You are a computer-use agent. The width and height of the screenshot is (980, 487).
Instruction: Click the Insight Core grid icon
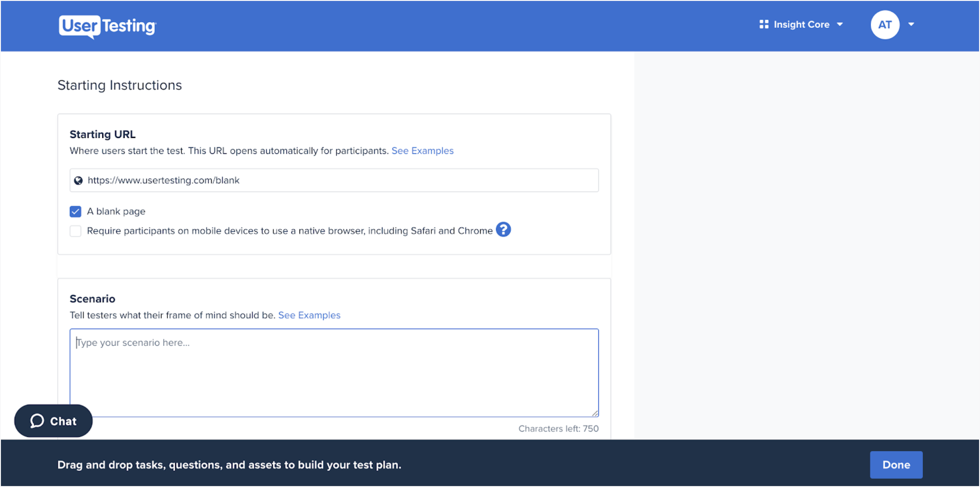tap(764, 24)
